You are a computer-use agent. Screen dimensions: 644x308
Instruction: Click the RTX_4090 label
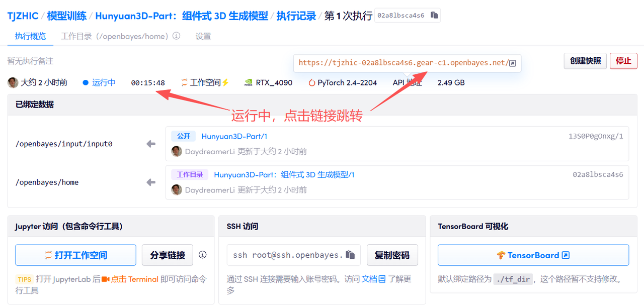pyautogui.click(x=274, y=82)
